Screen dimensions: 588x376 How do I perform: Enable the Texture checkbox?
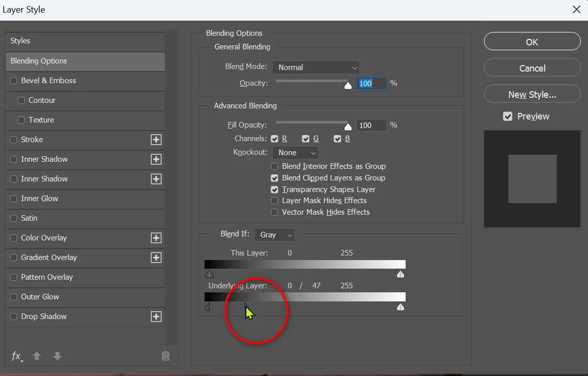[21, 120]
